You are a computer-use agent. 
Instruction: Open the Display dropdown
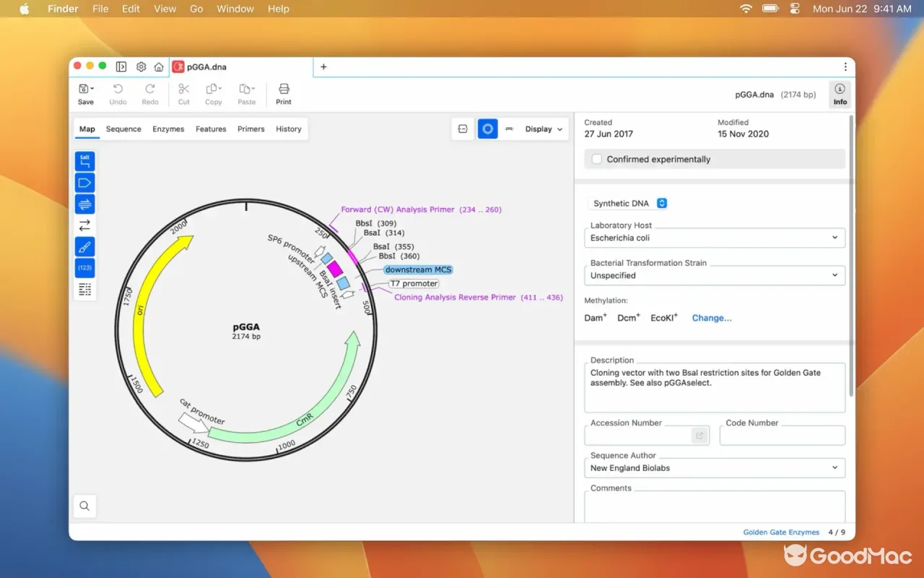pos(544,129)
